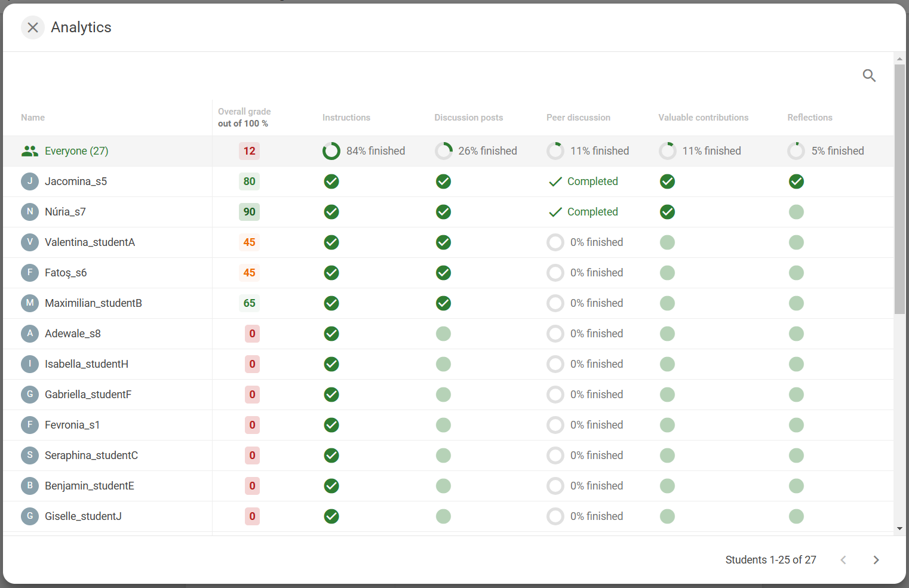Screen dimensions: 909x588
Task: Open the 84% finished Instructions progress
Action: tap(364, 151)
